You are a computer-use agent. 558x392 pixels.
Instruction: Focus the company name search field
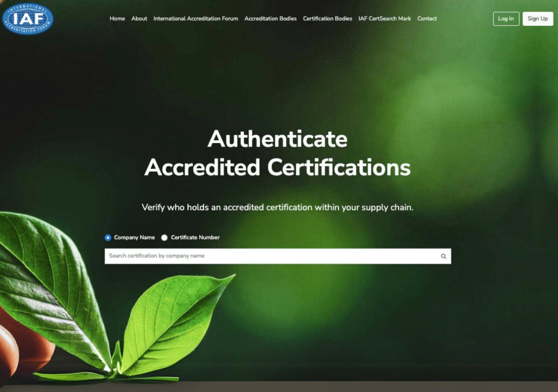point(277,256)
